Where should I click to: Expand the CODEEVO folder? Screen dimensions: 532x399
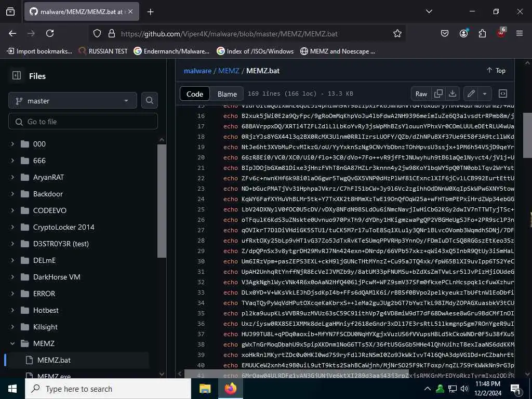pyautogui.click(x=12, y=210)
